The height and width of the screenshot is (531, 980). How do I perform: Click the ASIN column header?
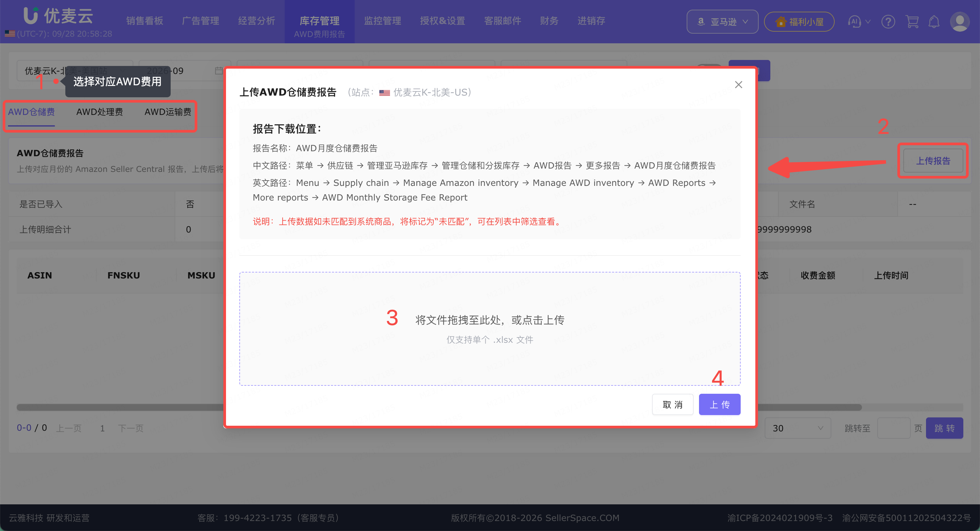pyautogui.click(x=40, y=275)
